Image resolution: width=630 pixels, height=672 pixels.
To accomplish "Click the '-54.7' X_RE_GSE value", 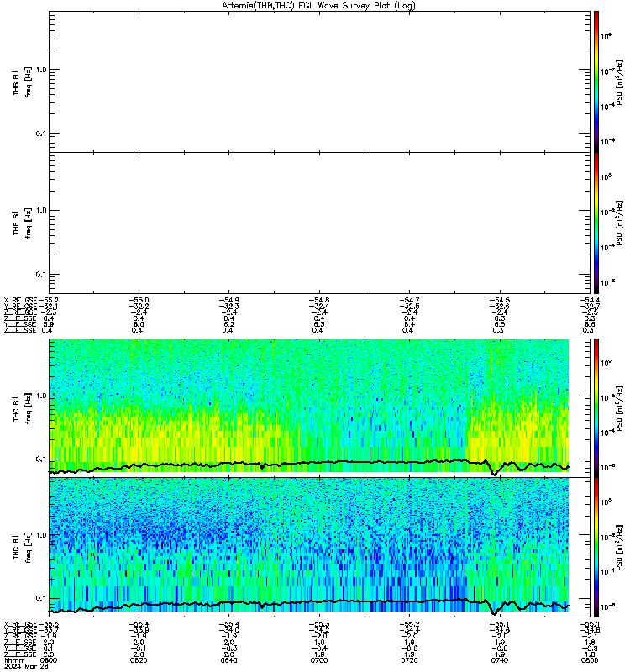I will click(409, 300).
